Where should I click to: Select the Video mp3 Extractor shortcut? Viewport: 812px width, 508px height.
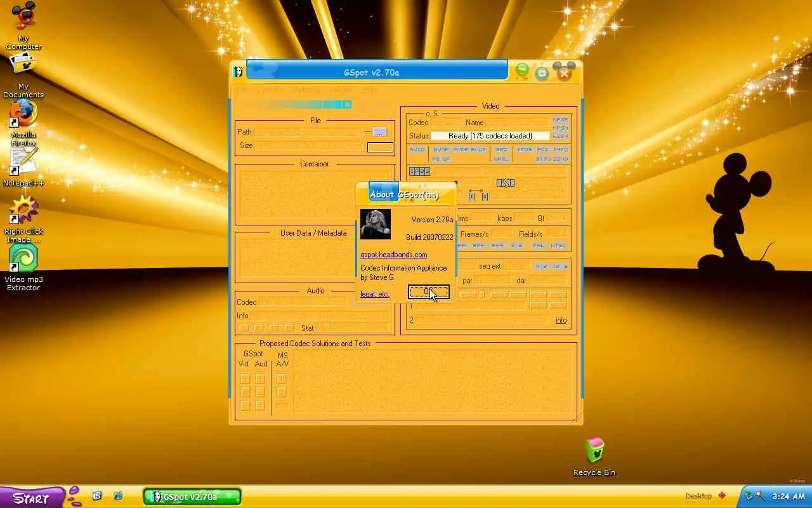click(x=23, y=267)
